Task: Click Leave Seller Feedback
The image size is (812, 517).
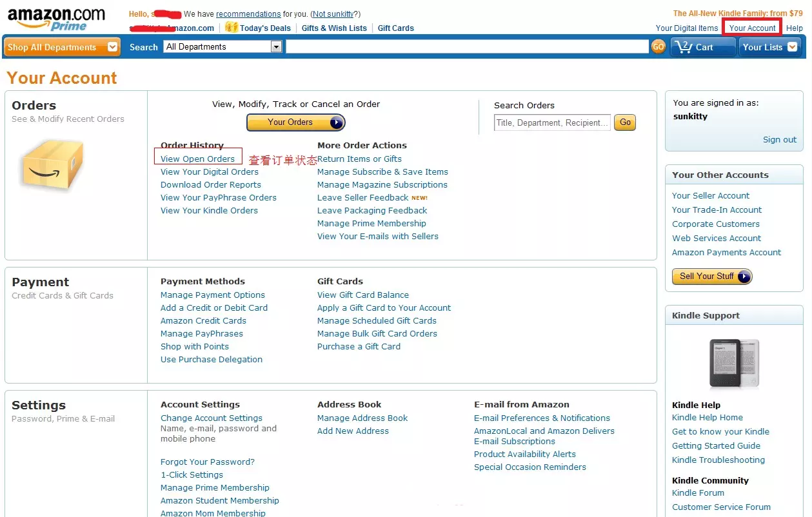Action: (362, 197)
